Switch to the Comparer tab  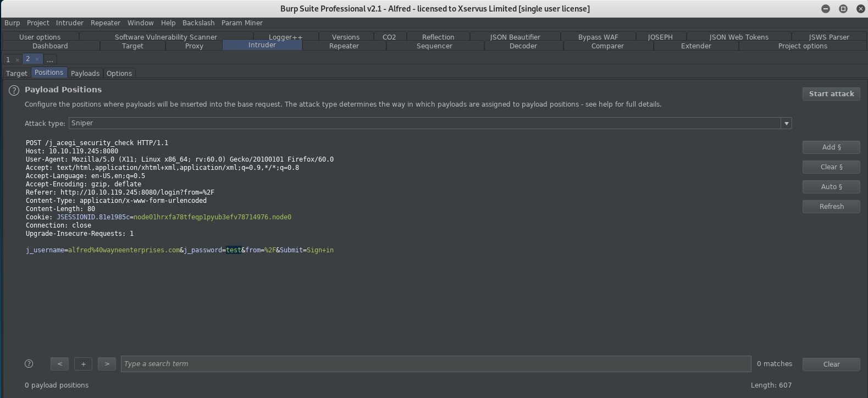pyautogui.click(x=607, y=46)
